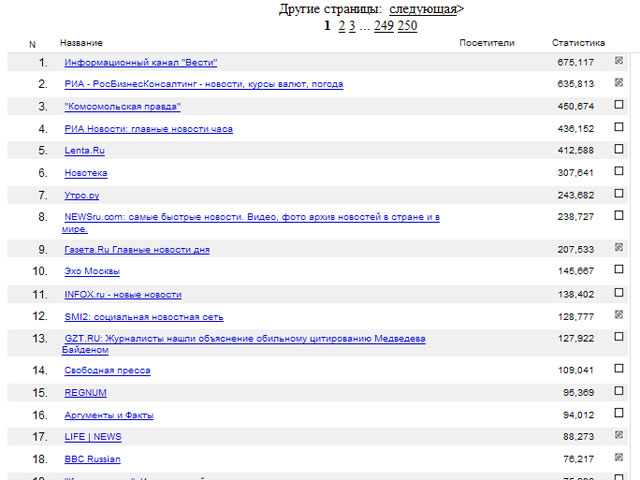Jump to page 250

point(407,26)
